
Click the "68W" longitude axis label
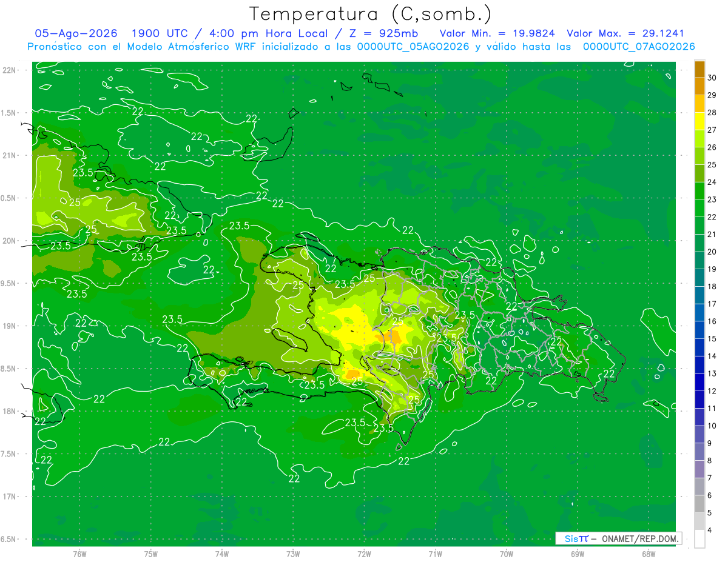(649, 554)
